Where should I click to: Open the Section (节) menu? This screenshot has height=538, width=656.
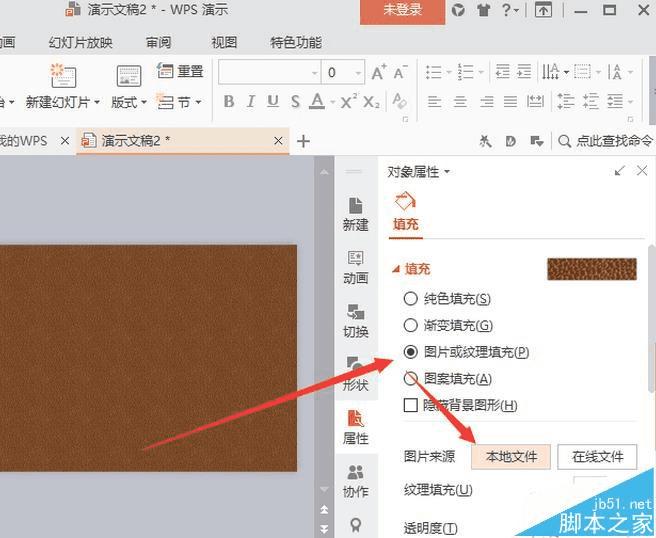[x=179, y=102]
